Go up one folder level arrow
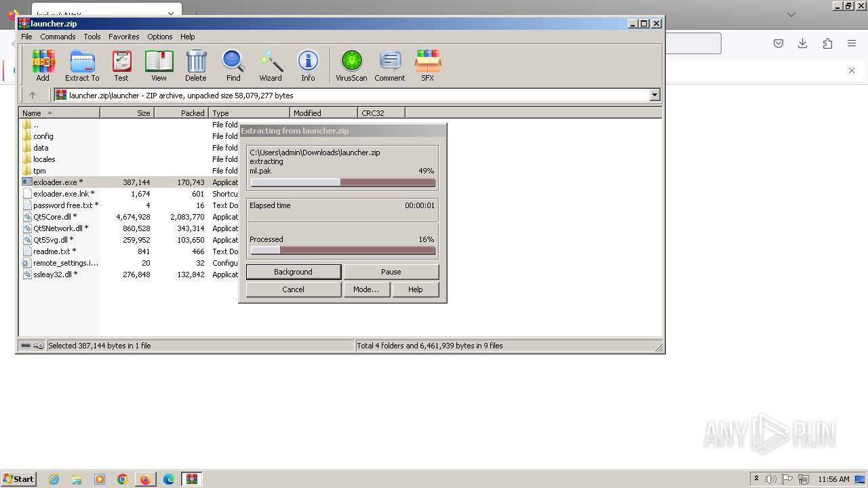This screenshot has height=488, width=868. 32,96
